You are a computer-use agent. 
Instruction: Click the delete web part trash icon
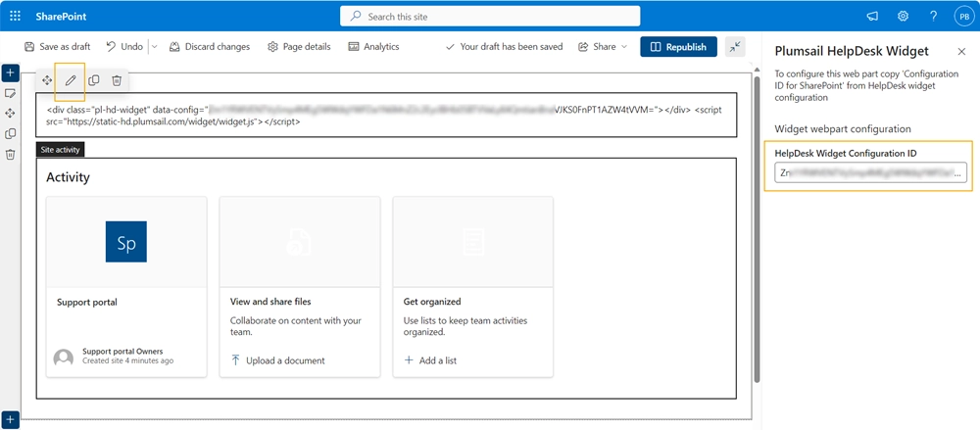117,80
